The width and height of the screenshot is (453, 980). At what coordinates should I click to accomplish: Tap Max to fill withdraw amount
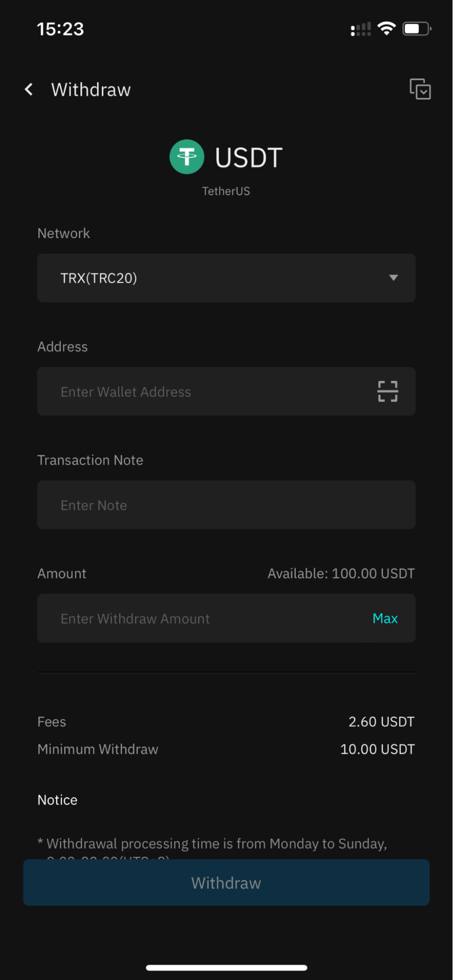coord(385,619)
